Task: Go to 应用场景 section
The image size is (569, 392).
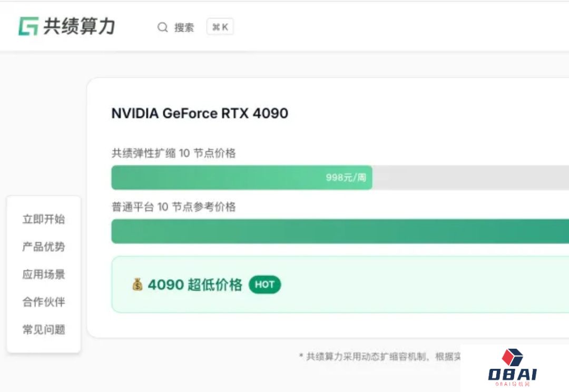Action: click(x=44, y=275)
